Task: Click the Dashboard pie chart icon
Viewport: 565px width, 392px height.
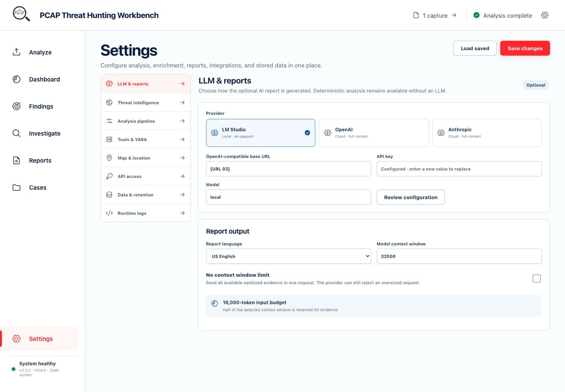Action: tap(16, 79)
